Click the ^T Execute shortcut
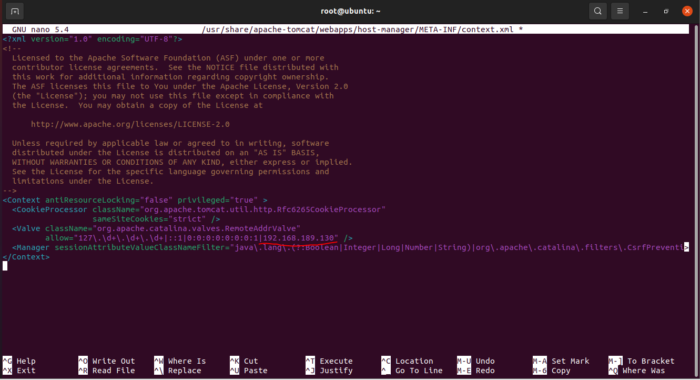This screenshot has width=700, height=380. (329, 361)
